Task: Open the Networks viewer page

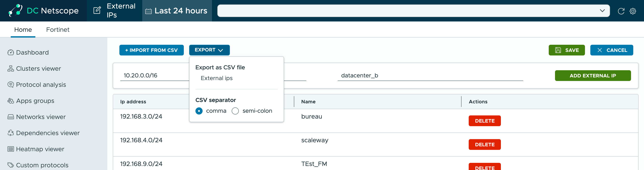Action: coord(36,117)
